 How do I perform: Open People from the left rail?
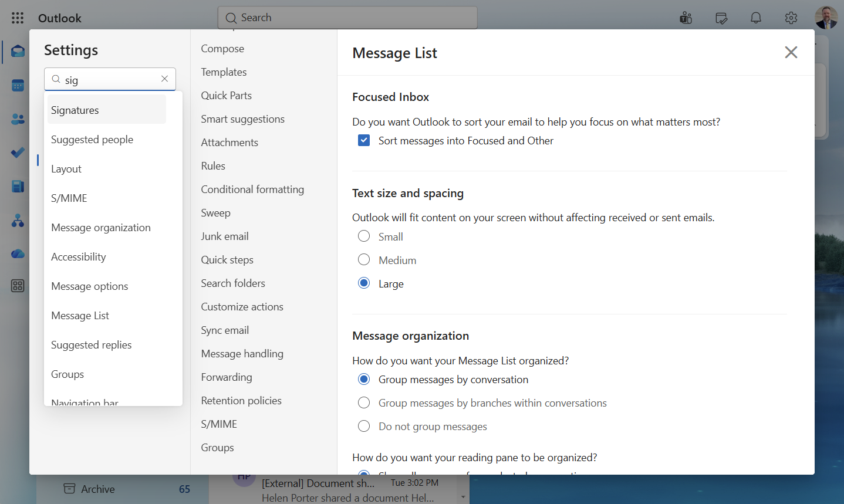pyautogui.click(x=18, y=119)
